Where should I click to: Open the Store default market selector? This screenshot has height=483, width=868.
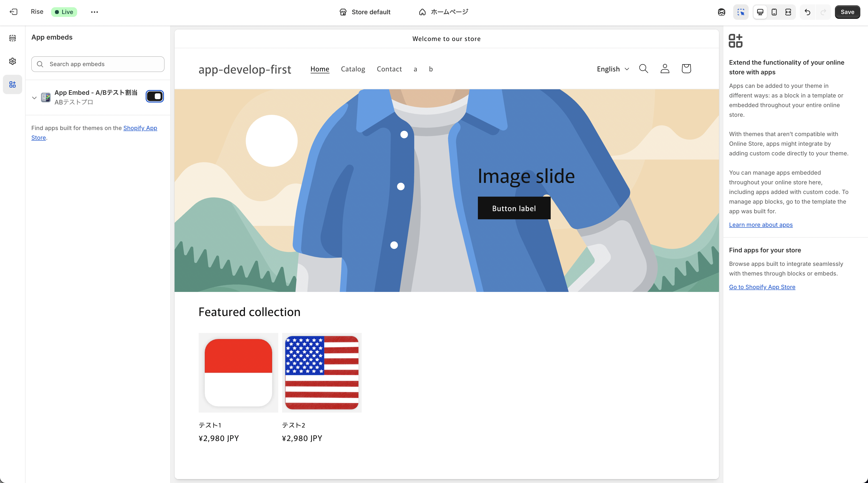[x=365, y=12]
